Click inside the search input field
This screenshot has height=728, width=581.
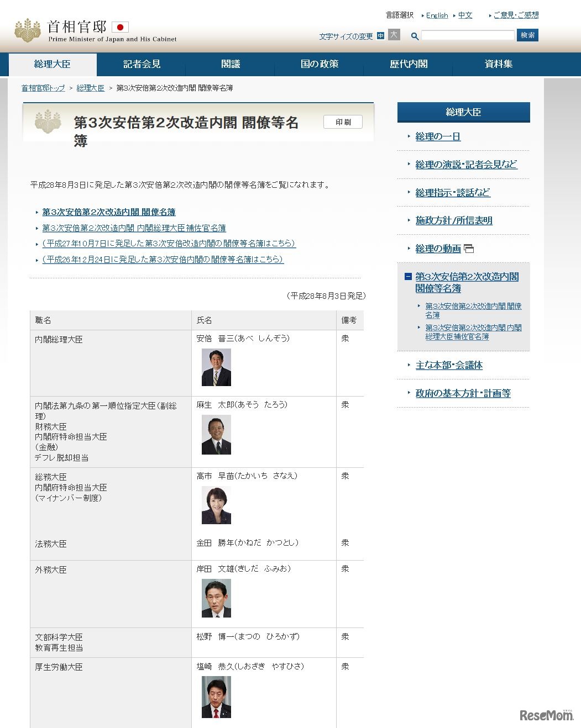(468, 35)
